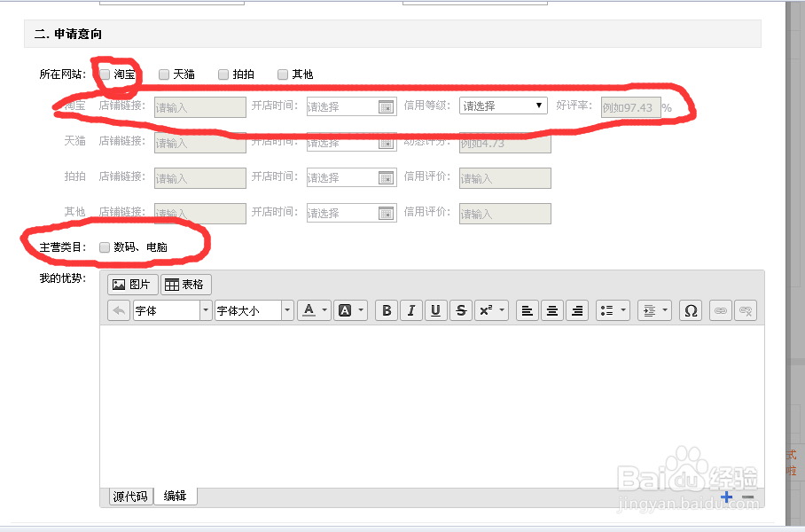The image size is (805, 532).
Task: Apply italic formatting
Action: [x=411, y=310]
